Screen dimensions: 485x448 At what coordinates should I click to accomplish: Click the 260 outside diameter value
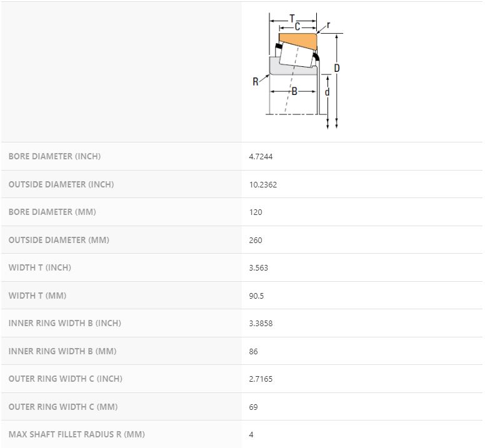256,240
